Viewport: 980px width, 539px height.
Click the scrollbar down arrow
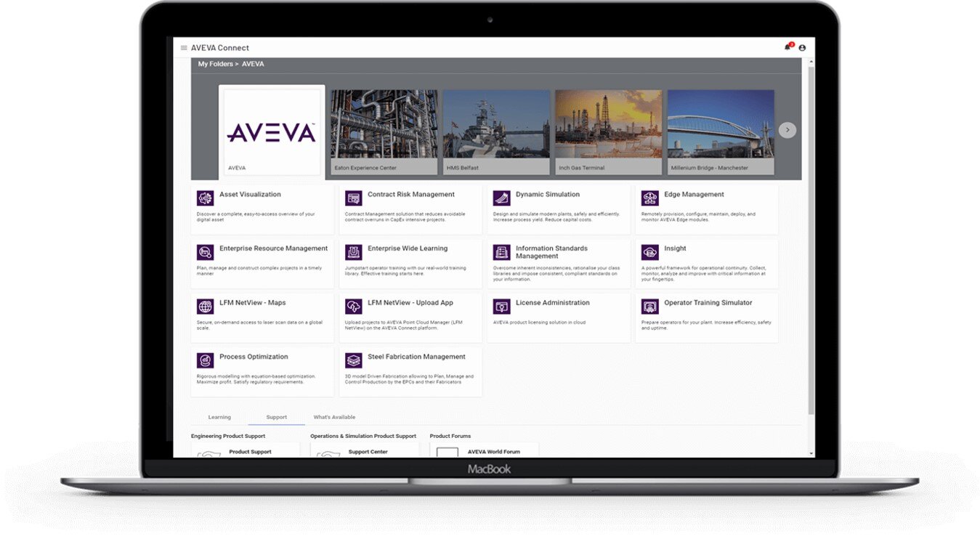(811, 454)
